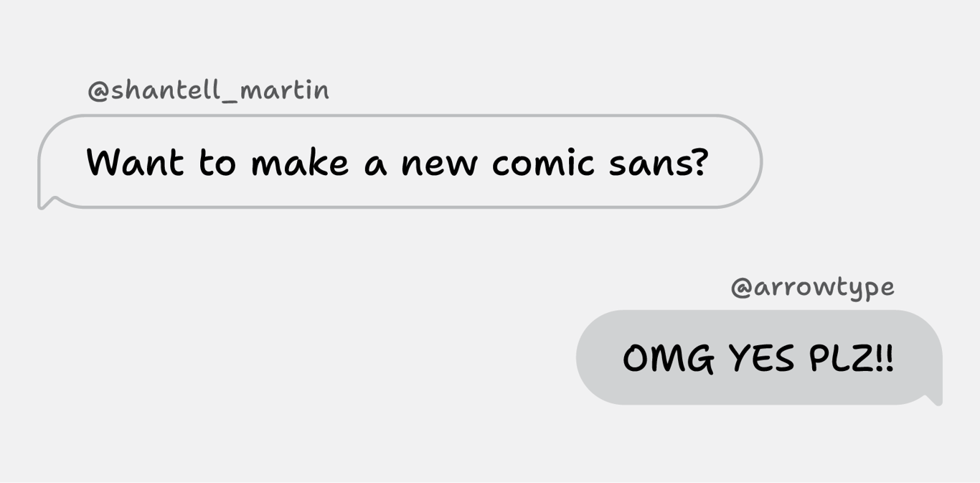Click the question mark ending first message

[699, 162]
